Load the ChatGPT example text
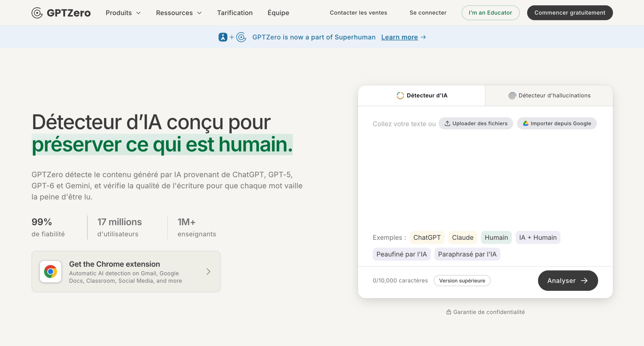 pos(427,238)
